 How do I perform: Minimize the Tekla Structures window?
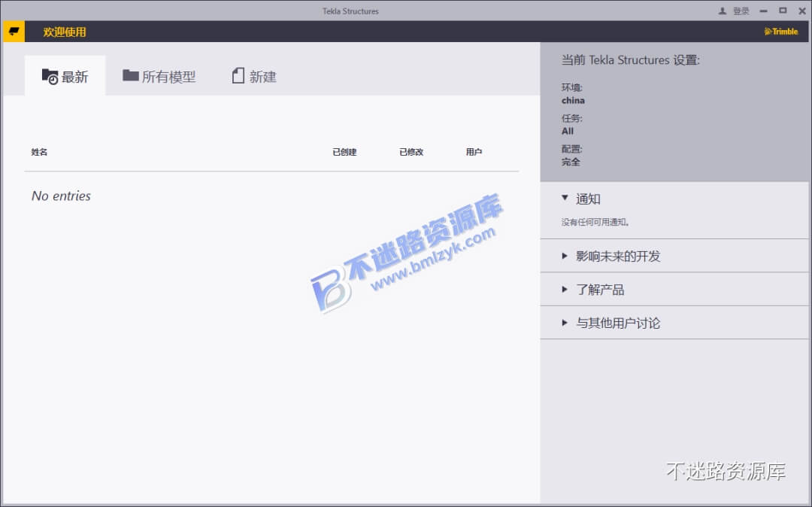pyautogui.click(x=763, y=11)
